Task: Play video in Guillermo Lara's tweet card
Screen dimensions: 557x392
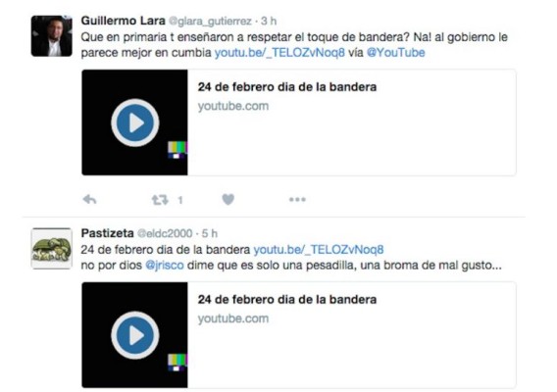Action: (x=135, y=122)
